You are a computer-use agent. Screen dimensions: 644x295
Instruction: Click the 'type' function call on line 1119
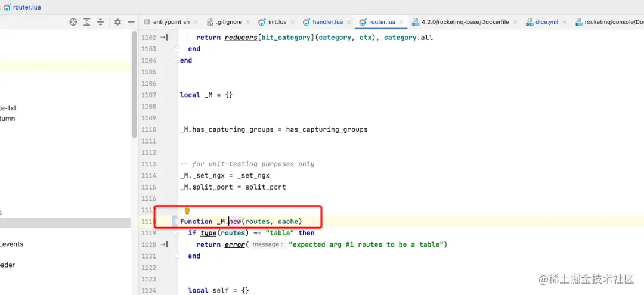tap(208, 233)
